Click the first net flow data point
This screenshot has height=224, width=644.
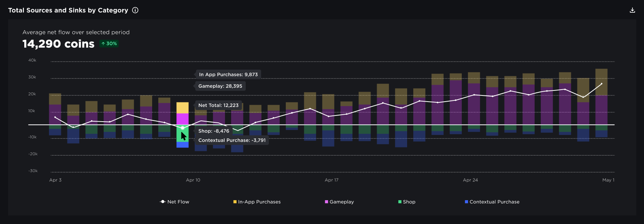(55, 117)
